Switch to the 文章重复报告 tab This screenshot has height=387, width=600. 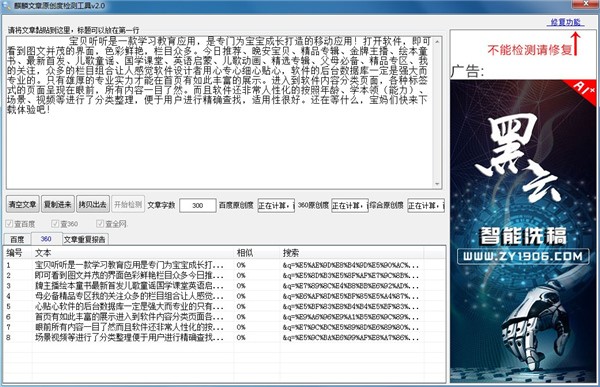click(x=85, y=239)
